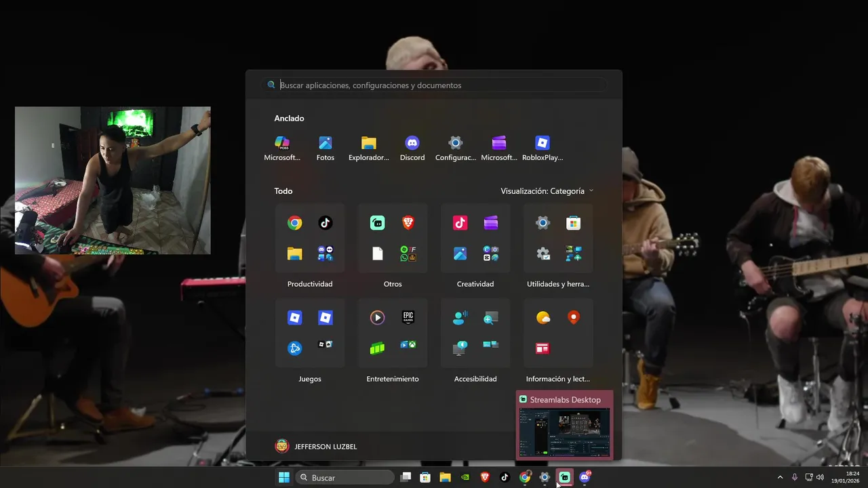Open Fotos icon in Creatividad group
The height and width of the screenshot is (488, 868).
pos(460,253)
